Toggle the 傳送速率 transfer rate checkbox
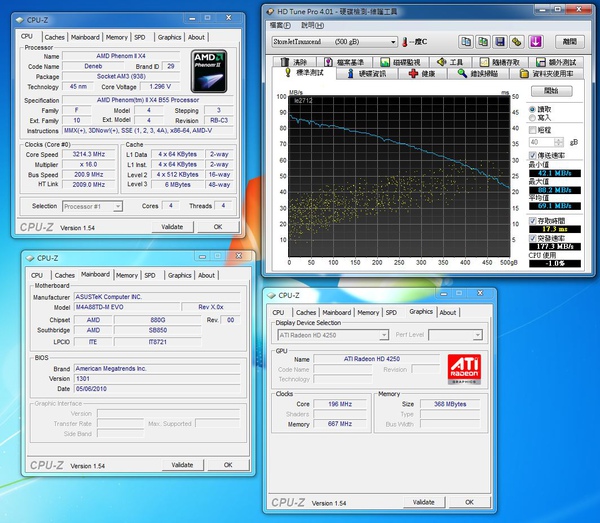 coord(532,155)
